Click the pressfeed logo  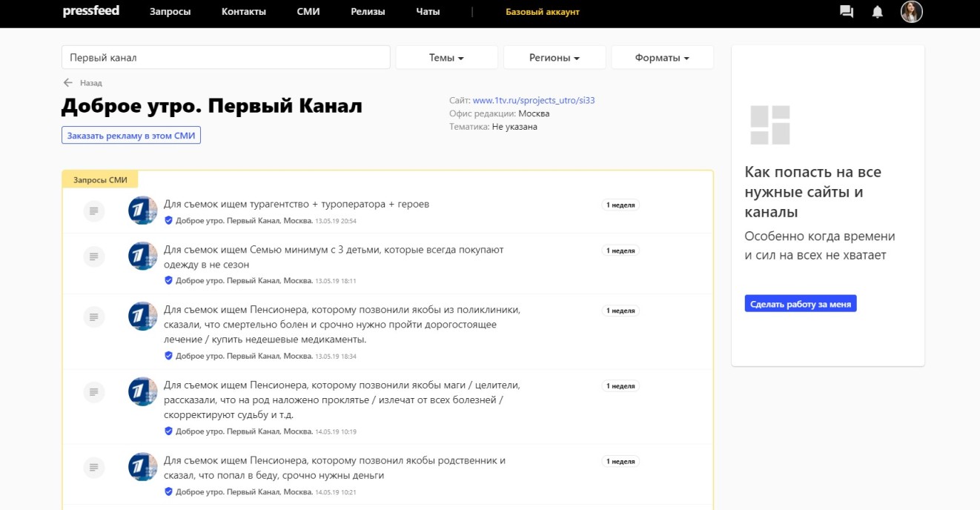[90, 11]
